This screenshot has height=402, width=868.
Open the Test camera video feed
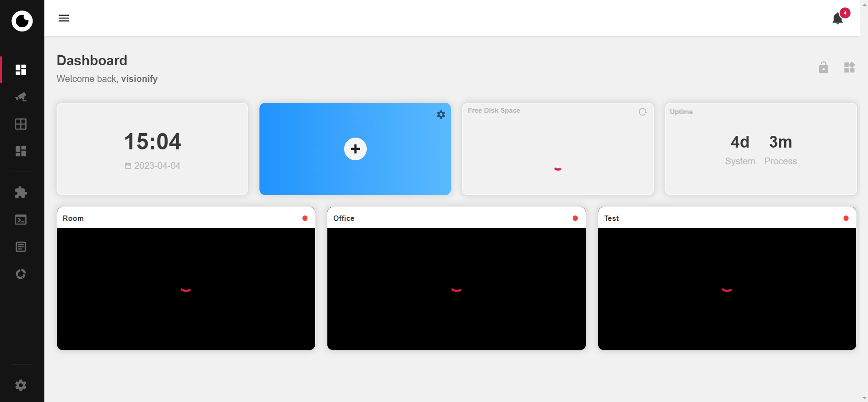(x=727, y=289)
